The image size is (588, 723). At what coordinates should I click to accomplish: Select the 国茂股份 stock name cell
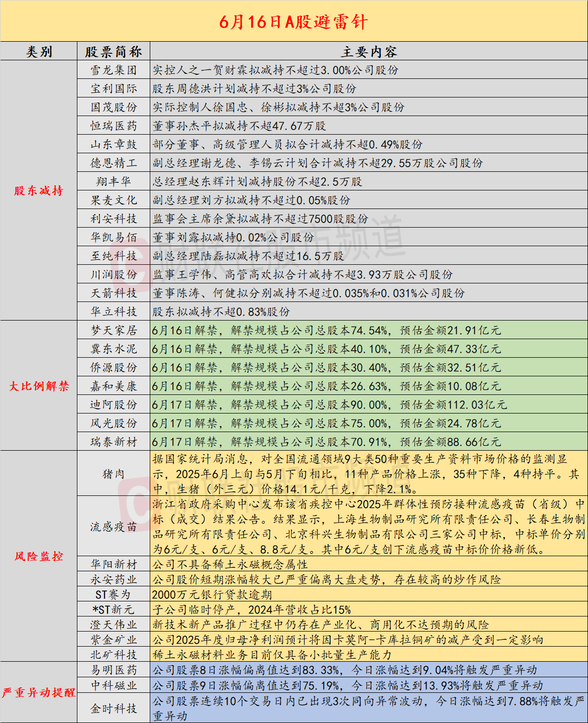[x=114, y=107]
